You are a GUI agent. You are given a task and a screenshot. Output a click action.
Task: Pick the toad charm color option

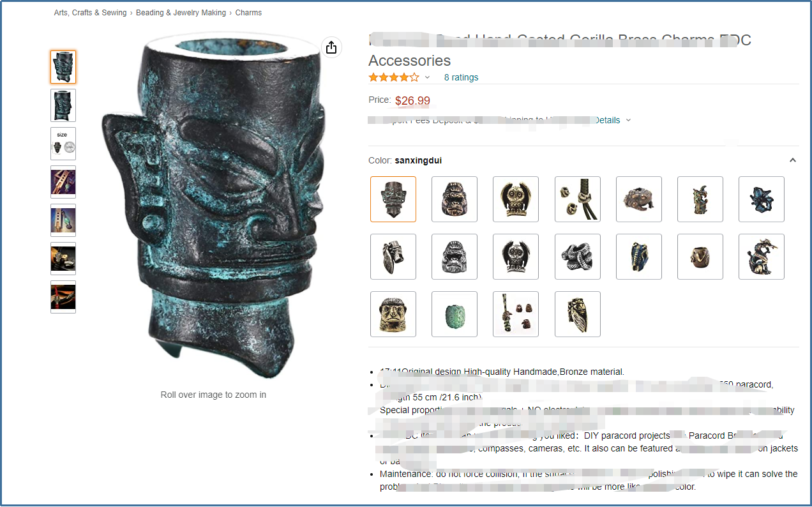pyautogui.click(x=639, y=199)
